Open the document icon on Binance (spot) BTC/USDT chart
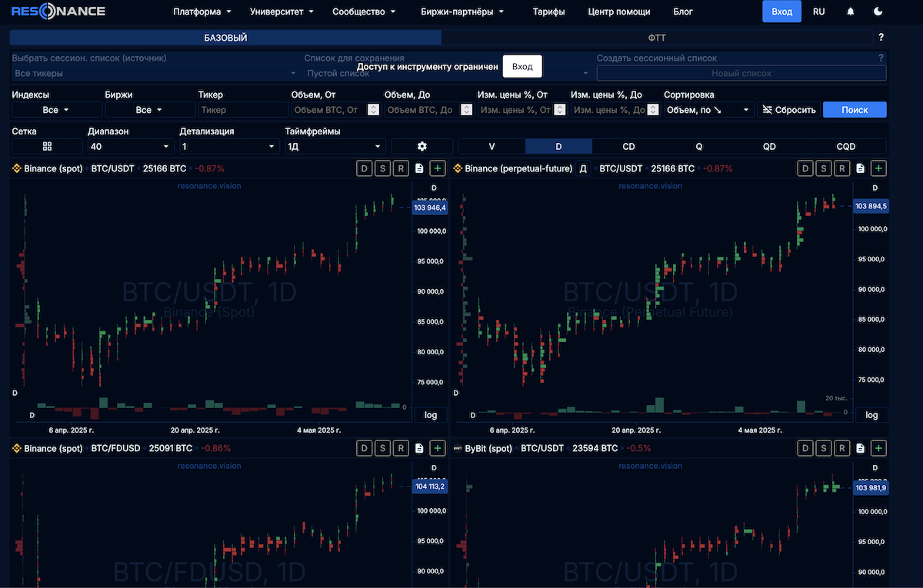Viewport: 923px width, 588px height. point(419,168)
